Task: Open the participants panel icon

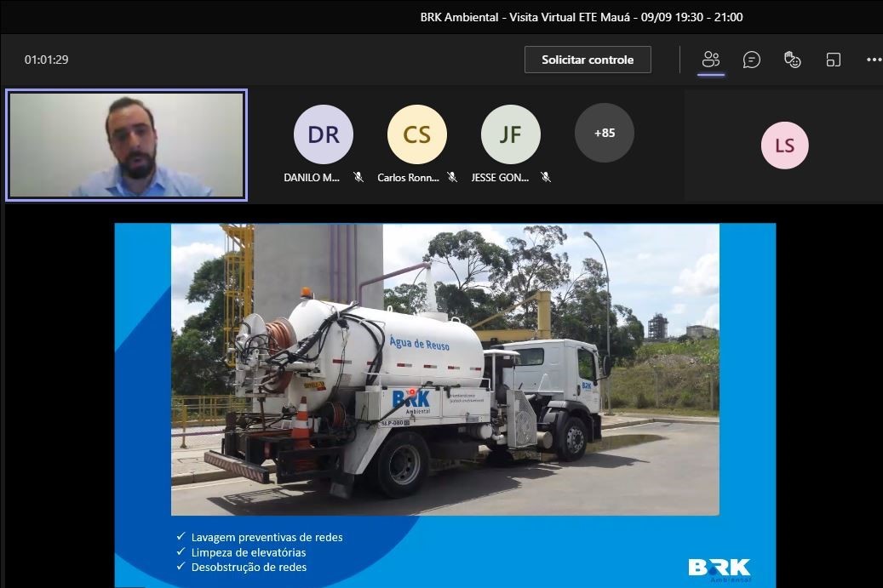Action: tap(711, 60)
